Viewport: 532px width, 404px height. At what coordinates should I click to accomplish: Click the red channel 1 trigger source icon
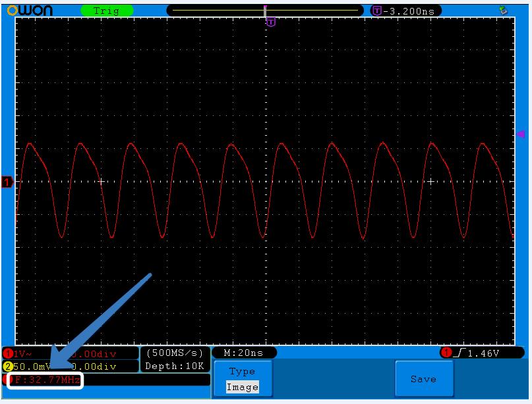click(446, 354)
